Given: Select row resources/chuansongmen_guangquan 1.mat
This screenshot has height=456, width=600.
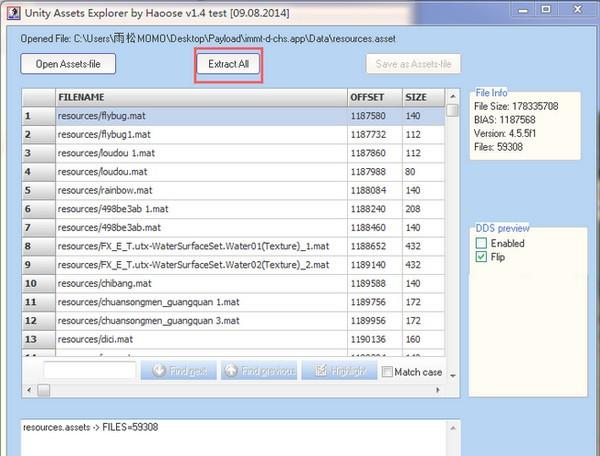Looking at the screenshot, I should coord(233,302).
